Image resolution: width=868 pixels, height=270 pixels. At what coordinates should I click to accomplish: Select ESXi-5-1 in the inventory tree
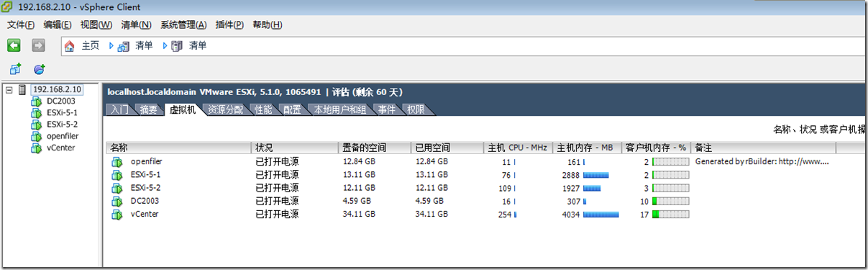[x=62, y=113]
